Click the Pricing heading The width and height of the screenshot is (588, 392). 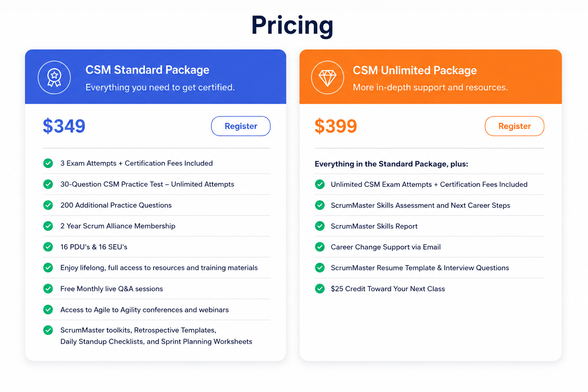(x=292, y=26)
